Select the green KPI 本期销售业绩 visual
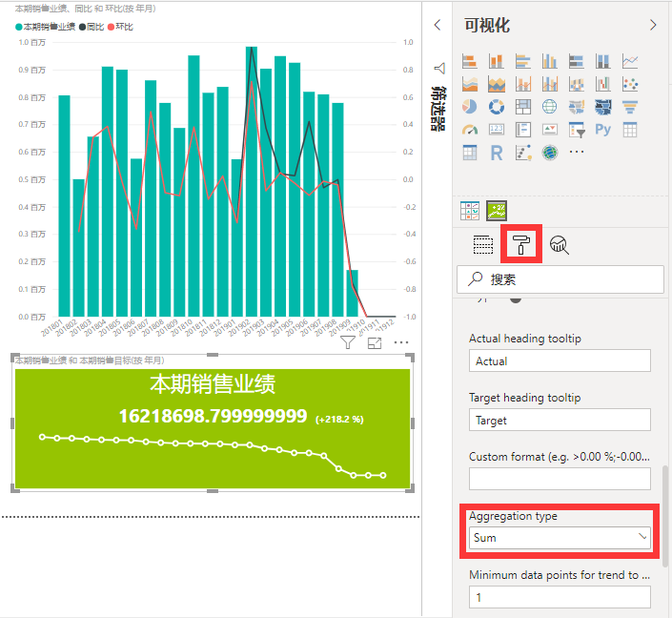Viewport: 672px width, 618px height. 213,428
